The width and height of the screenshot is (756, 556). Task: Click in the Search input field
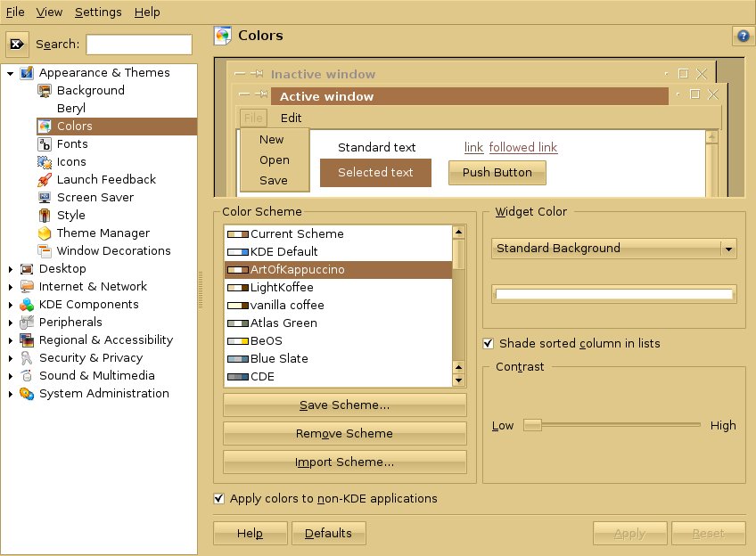139,45
